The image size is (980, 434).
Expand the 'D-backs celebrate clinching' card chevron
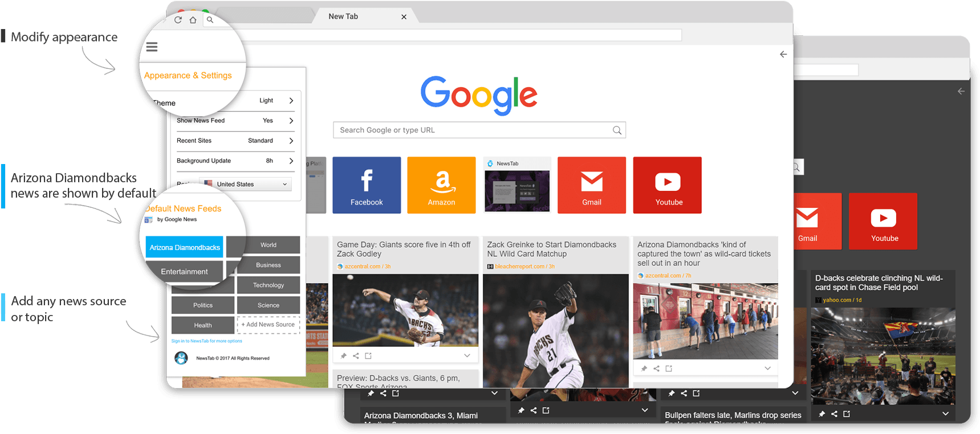pos(945,414)
